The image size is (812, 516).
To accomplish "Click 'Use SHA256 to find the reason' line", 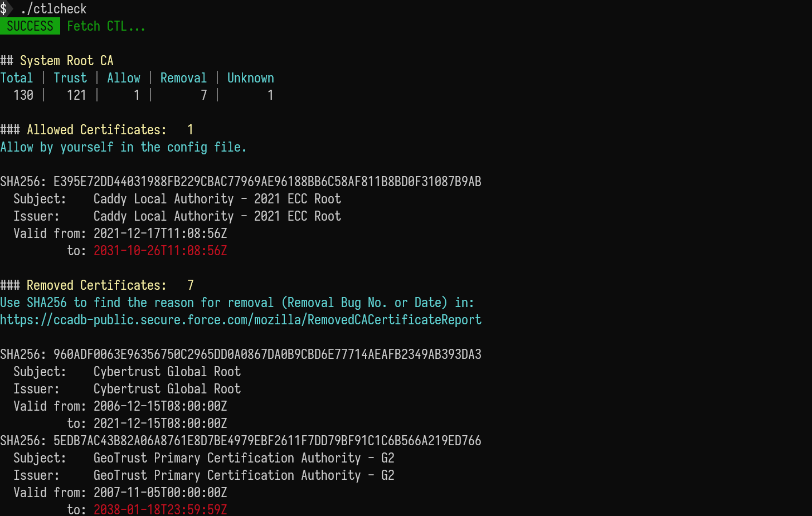I will pos(237,303).
